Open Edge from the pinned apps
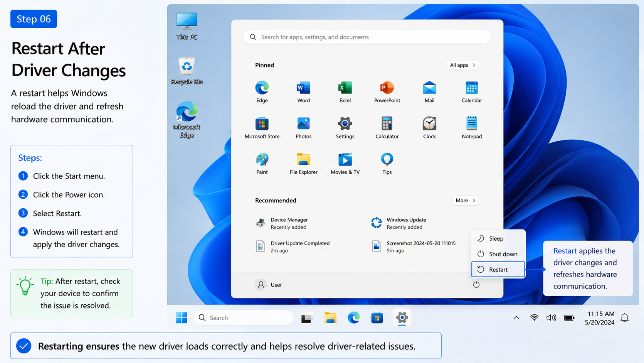Screen dimensions: 644x363 [x=262, y=92]
